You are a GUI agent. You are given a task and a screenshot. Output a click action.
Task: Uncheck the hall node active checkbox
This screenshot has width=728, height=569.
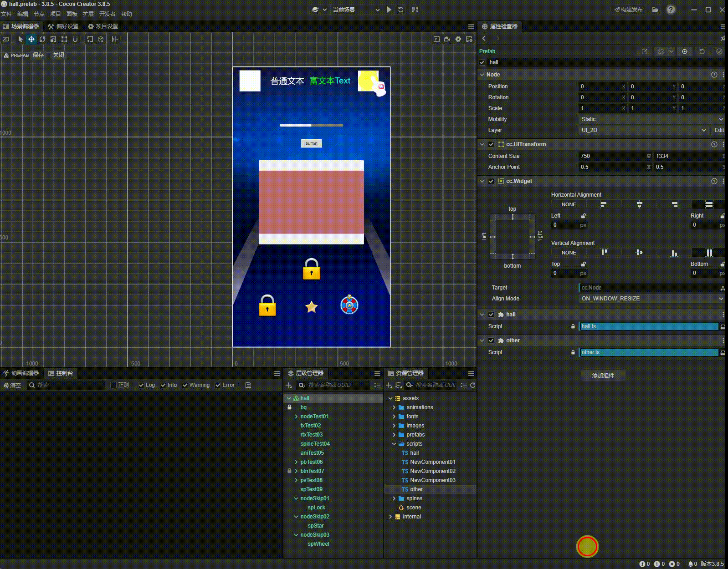pos(482,62)
